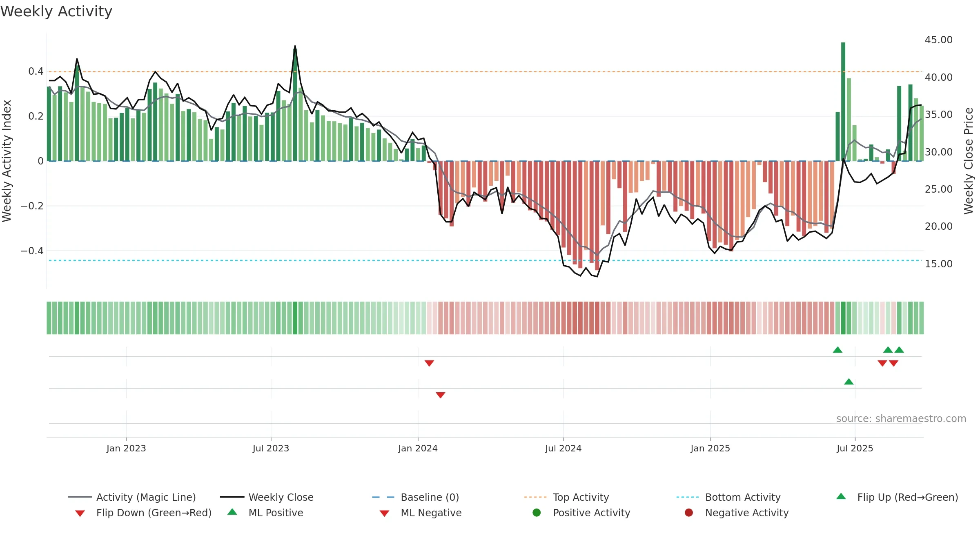Click the green ML positive marker near Jul 2025
Image resolution: width=980 pixels, height=551 pixels.
coord(849,382)
